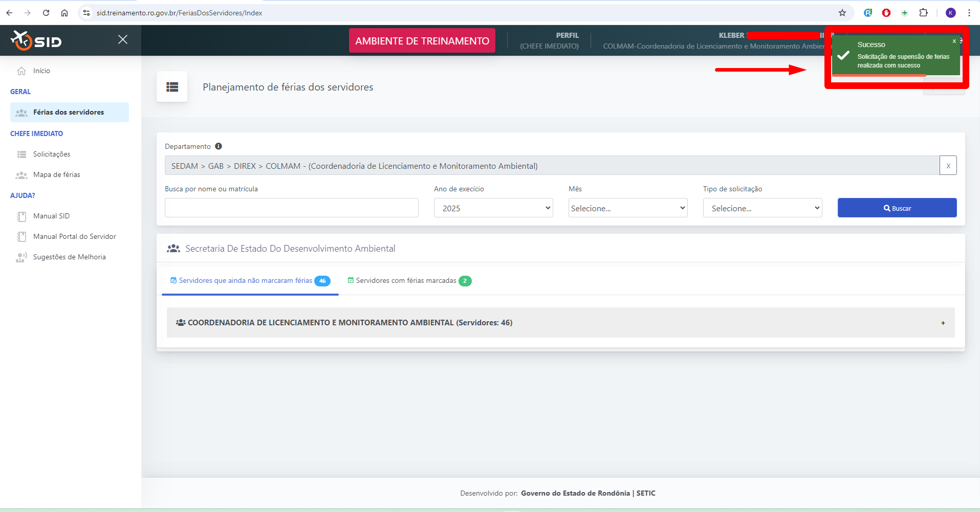The image size is (980, 512).
Task: Click the Departamento selection field
Action: (552, 166)
